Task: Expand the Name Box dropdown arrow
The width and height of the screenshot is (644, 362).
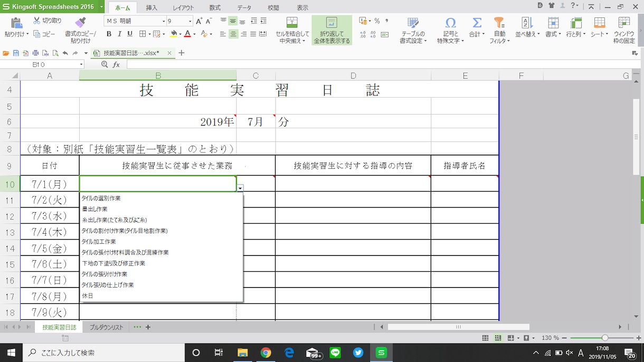Action: point(81,64)
